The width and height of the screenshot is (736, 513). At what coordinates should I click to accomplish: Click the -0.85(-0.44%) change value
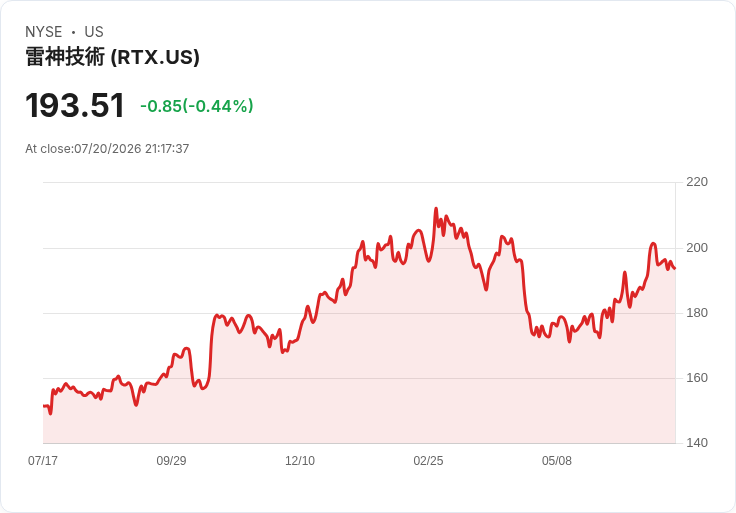tap(197, 106)
